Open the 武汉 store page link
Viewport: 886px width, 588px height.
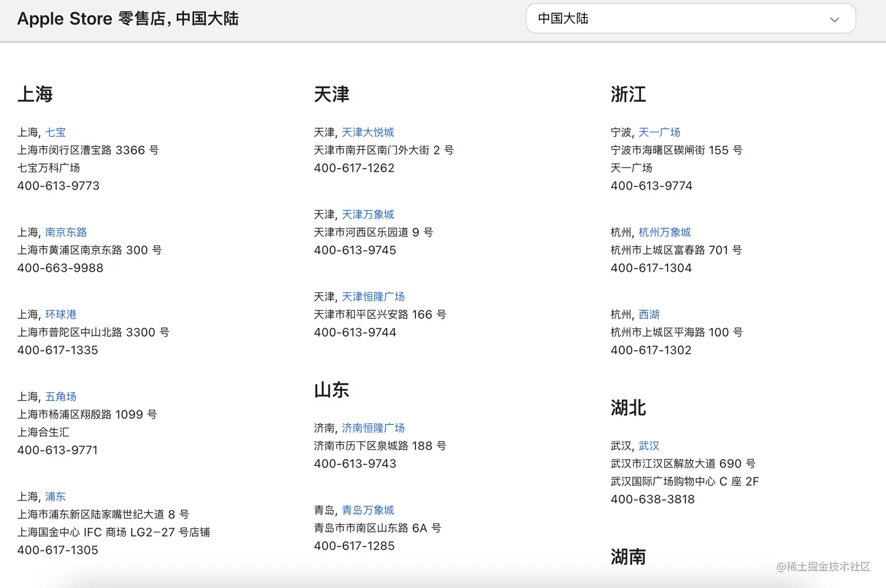pyautogui.click(x=649, y=446)
